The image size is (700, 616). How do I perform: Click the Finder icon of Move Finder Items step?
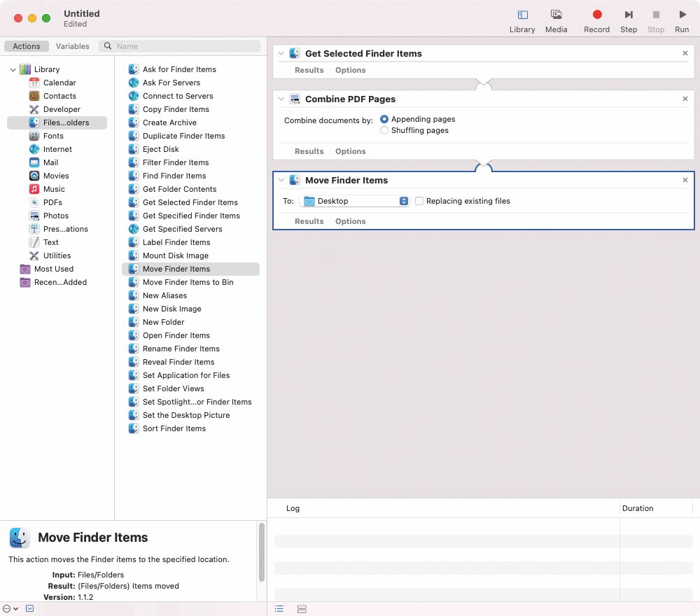tap(294, 181)
